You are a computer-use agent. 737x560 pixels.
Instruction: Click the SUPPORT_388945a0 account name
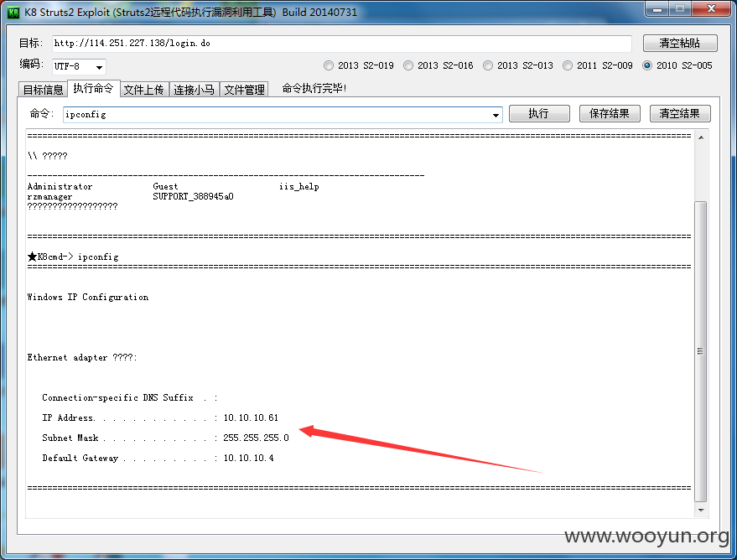tap(193, 196)
